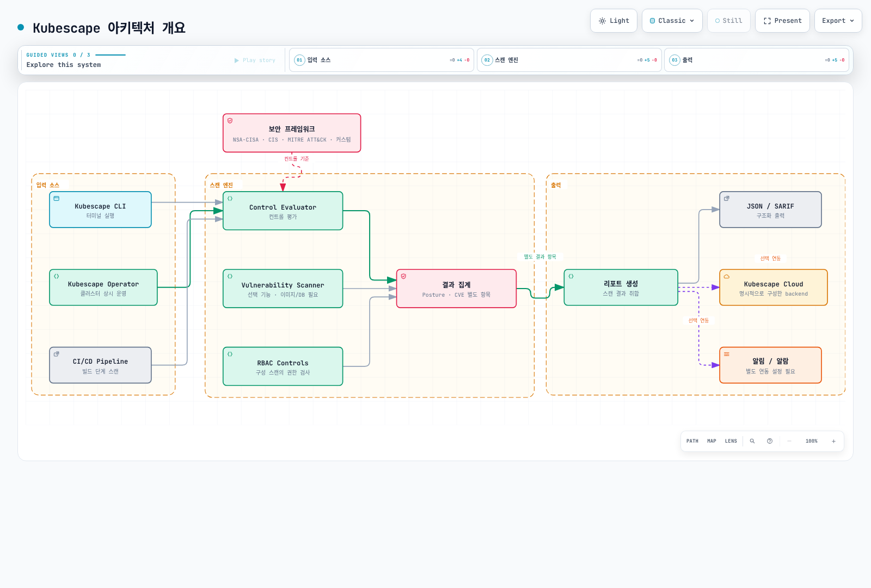Viewport: 871px width, 588px height.
Task: Click the 출력 group label
Action: point(556,185)
